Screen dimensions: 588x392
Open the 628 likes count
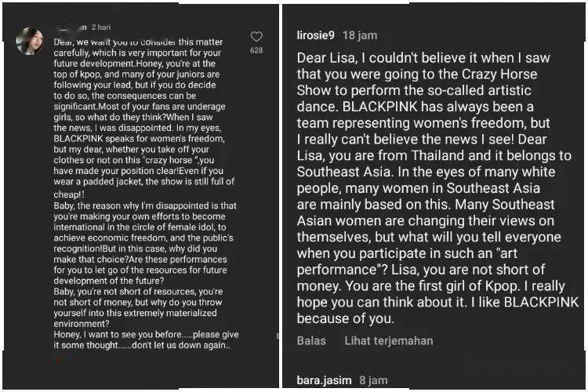pos(256,50)
